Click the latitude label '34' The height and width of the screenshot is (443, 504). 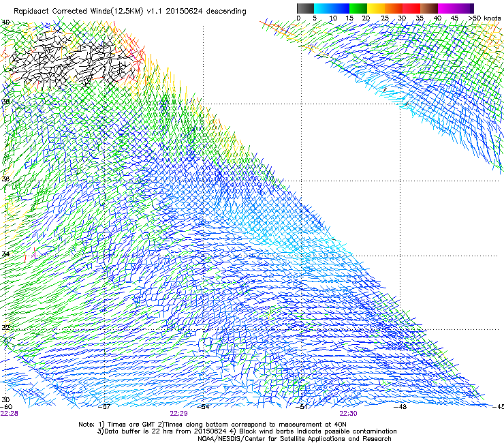(5, 254)
